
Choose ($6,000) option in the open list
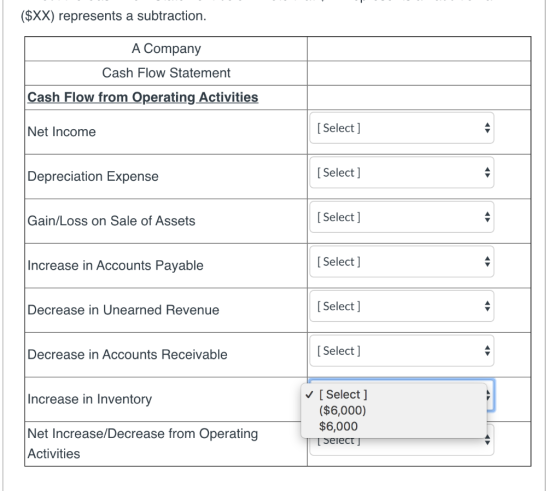394,410
